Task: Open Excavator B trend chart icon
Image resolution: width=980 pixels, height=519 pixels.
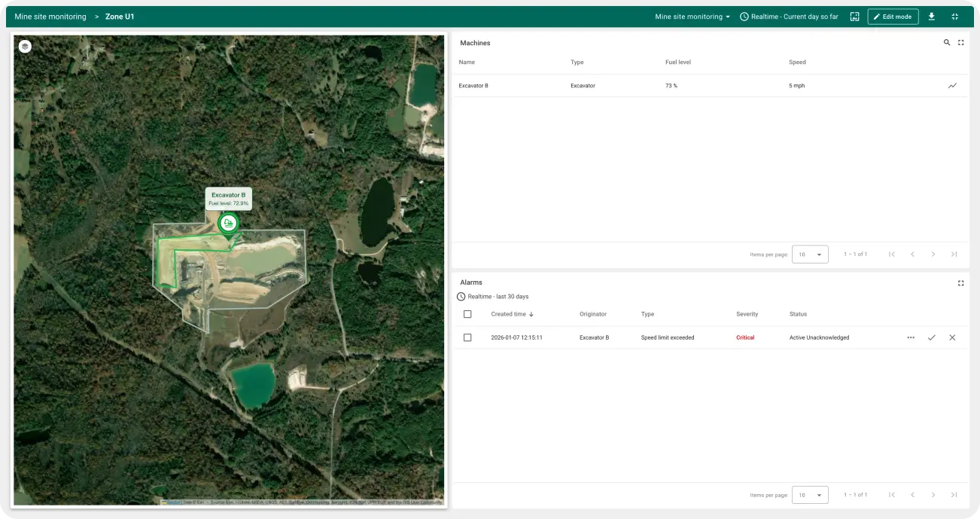Action: (x=952, y=86)
